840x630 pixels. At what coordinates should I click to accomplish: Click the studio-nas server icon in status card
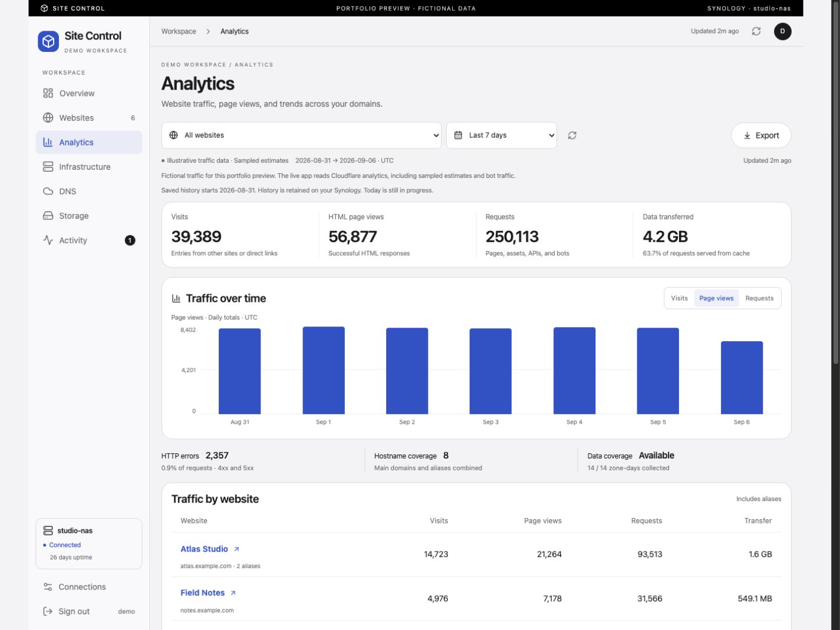[x=48, y=530]
